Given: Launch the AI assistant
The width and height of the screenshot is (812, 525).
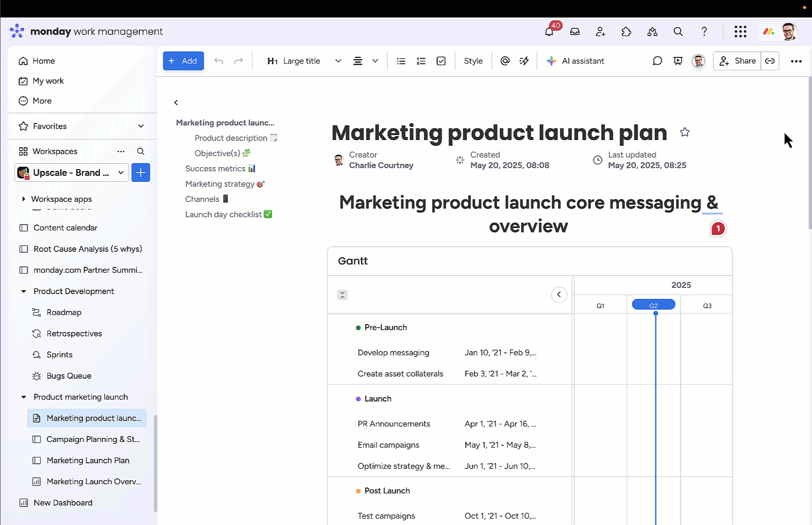Looking at the screenshot, I should coord(575,61).
